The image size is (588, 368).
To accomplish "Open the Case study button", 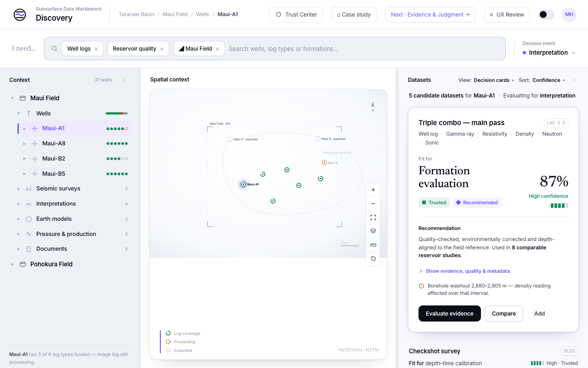I will pyautogui.click(x=354, y=15).
